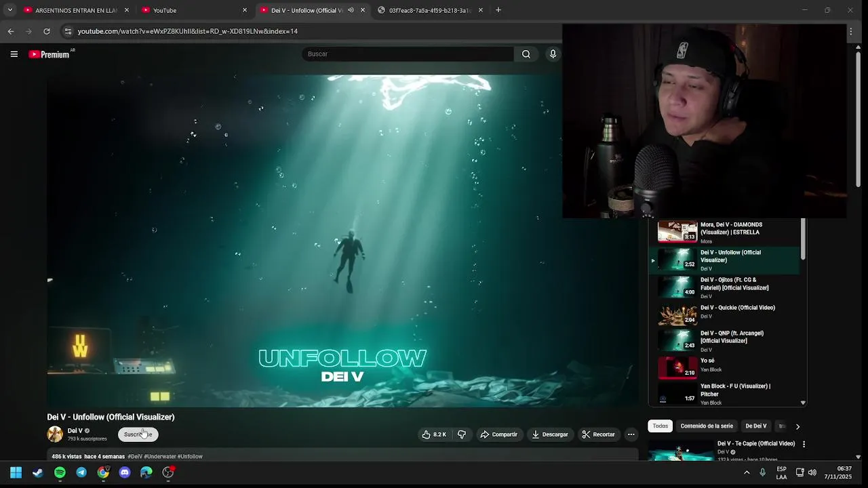Activate voice search microphone icon

coord(553,54)
